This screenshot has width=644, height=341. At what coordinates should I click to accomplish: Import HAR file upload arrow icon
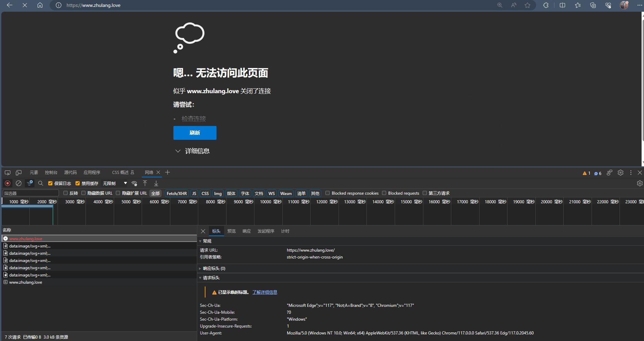point(145,183)
